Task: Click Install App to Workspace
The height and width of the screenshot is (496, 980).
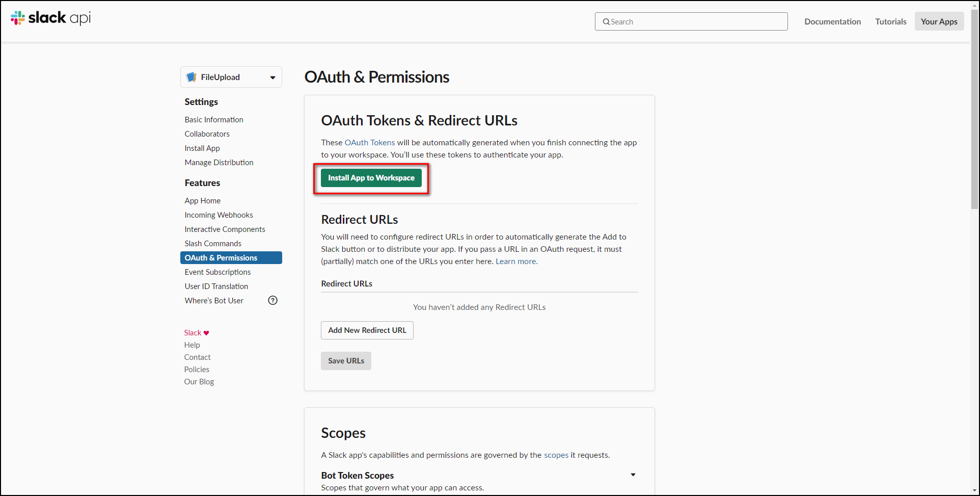Action: pyautogui.click(x=371, y=178)
